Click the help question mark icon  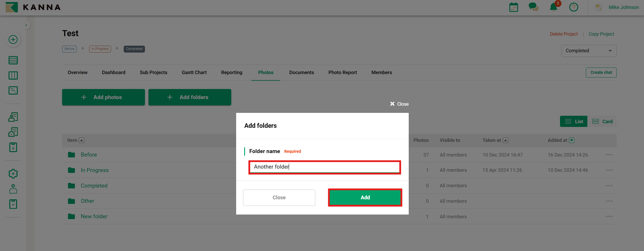click(574, 7)
